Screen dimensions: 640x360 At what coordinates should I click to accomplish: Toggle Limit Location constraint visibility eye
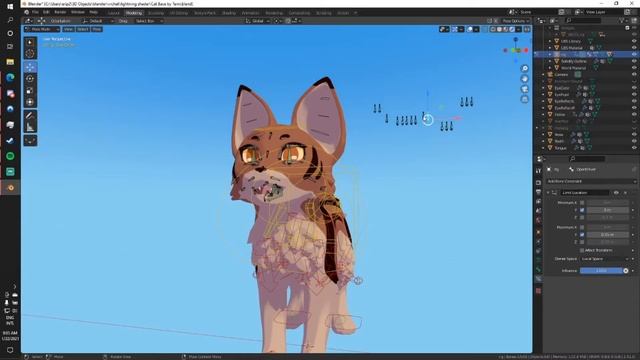click(x=616, y=193)
